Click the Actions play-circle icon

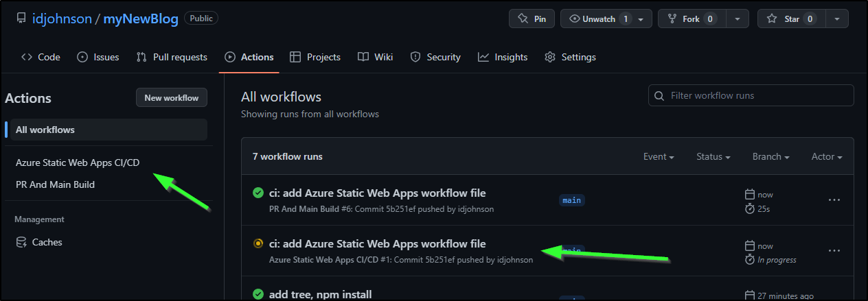pyautogui.click(x=230, y=57)
